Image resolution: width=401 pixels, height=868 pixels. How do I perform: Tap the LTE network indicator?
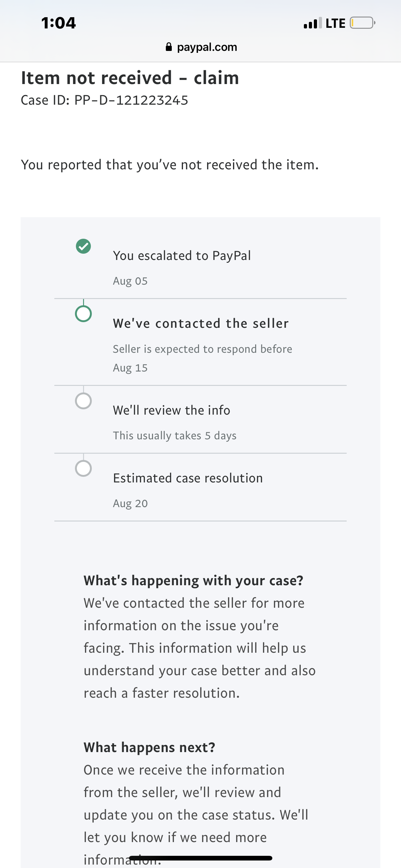click(335, 23)
